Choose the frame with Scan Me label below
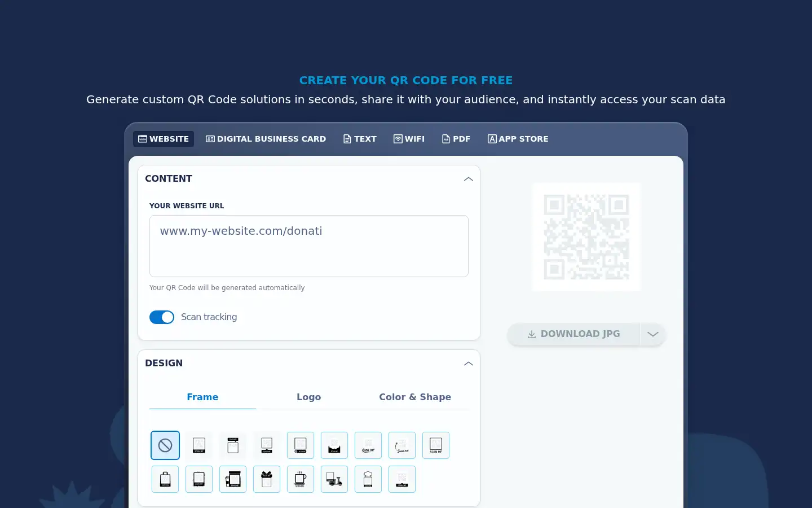Viewport: 812px width, 508px height. (x=199, y=445)
